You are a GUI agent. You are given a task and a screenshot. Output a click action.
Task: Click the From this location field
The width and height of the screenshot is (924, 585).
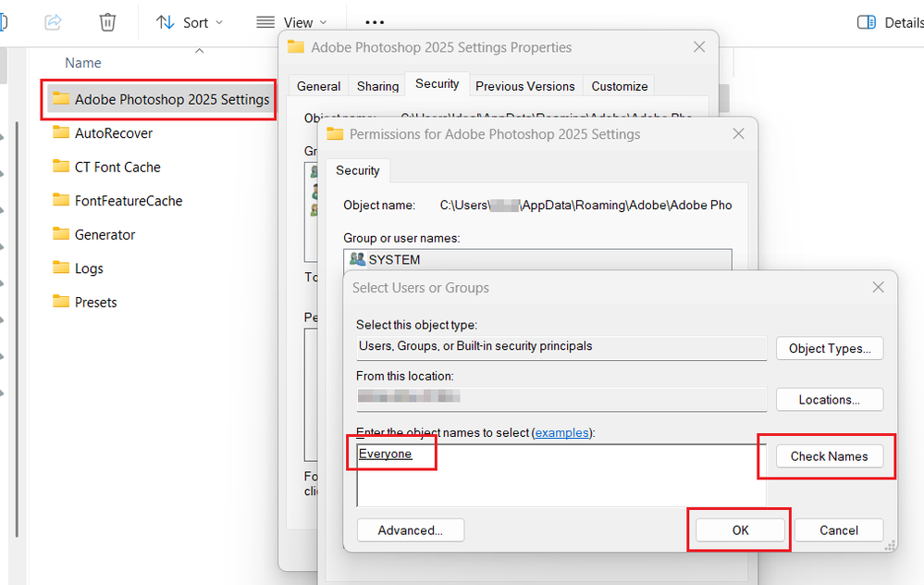[561, 399]
